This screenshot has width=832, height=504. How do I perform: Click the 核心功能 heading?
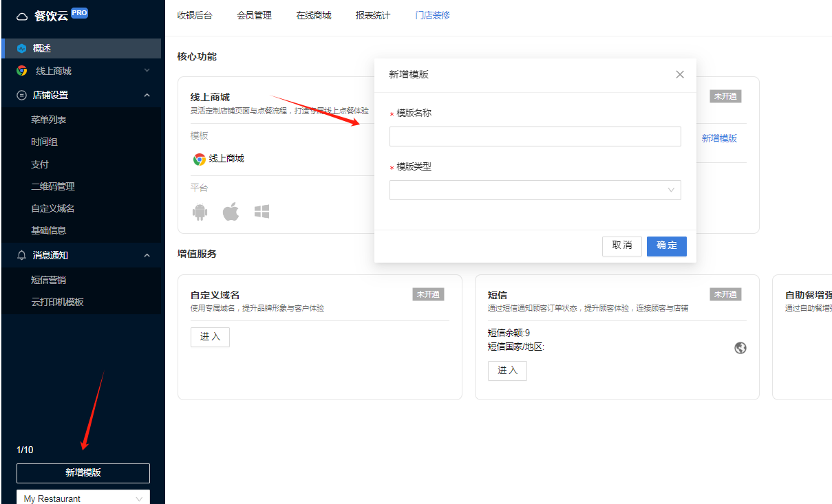(197, 56)
